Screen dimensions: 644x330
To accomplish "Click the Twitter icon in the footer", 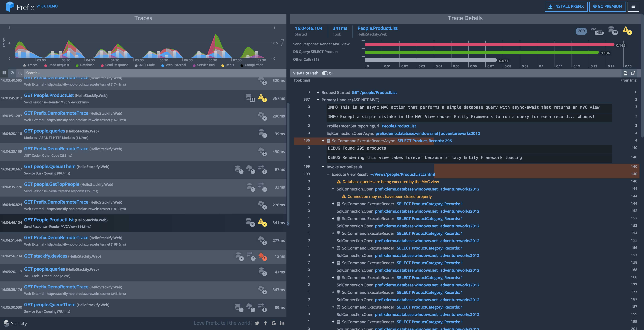I will pyautogui.click(x=257, y=323).
